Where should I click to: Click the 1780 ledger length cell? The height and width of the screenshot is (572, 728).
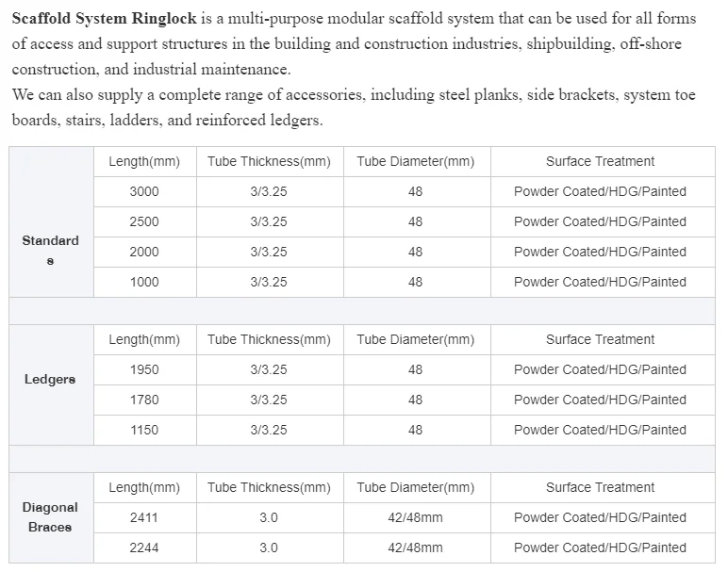(x=145, y=400)
